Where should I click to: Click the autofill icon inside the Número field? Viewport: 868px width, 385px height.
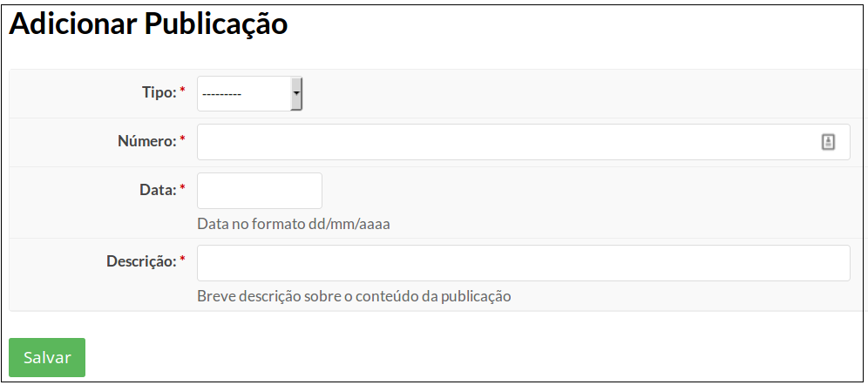click(828, 142)
